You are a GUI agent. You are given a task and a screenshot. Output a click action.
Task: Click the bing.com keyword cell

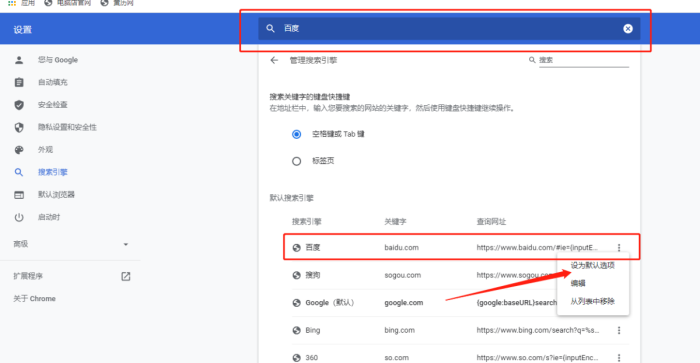[400, 330]
